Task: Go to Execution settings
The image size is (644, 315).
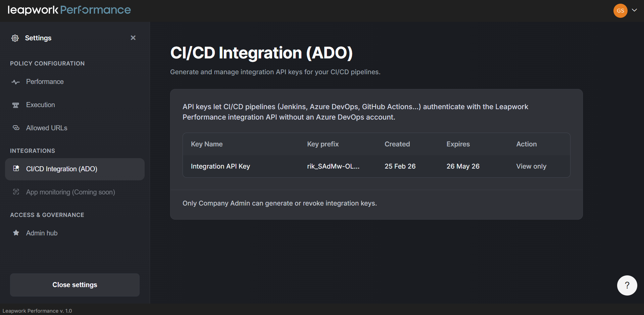Action: tap(41, 105)
